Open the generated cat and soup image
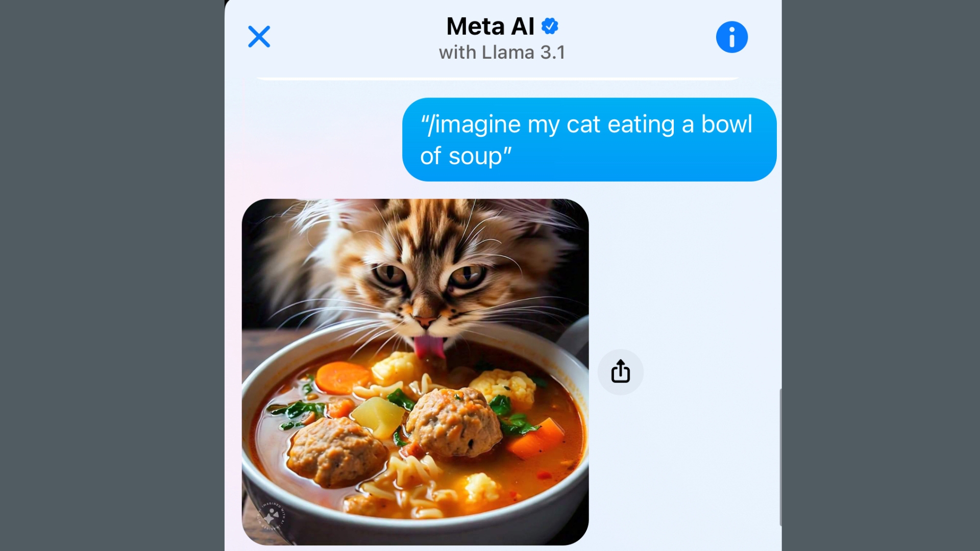This screenshot has height=551, width=980. pos(415,372)
